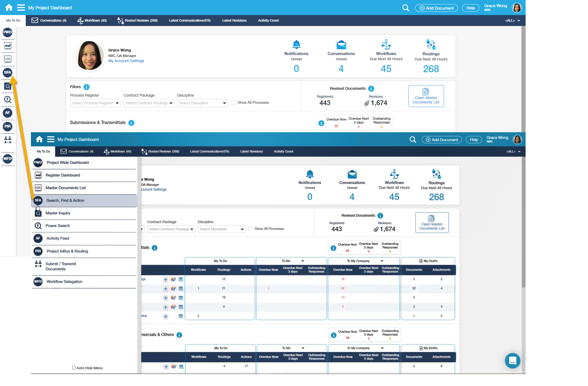
Task: Switch to the Latest Revisions tab
Action: click(234, 21)
